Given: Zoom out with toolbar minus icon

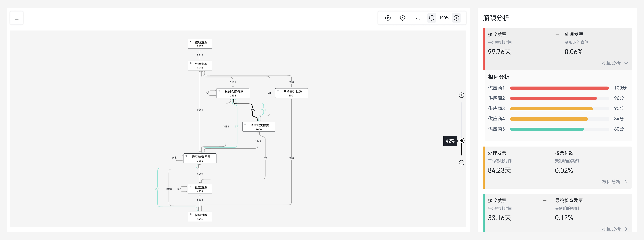Looking at the screenshot, I should [432, 18].
